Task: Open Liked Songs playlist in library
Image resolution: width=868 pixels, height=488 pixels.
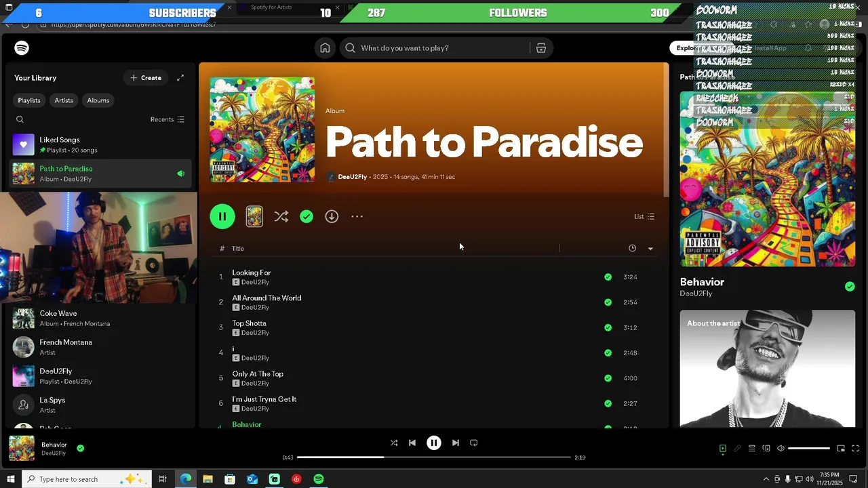Action: [x=102, y=144]
